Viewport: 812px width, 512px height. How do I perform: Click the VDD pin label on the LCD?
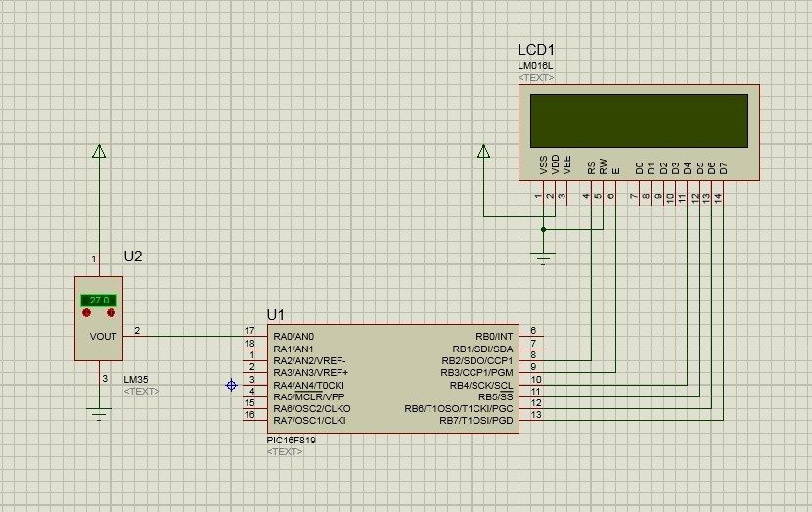(555, 164)
